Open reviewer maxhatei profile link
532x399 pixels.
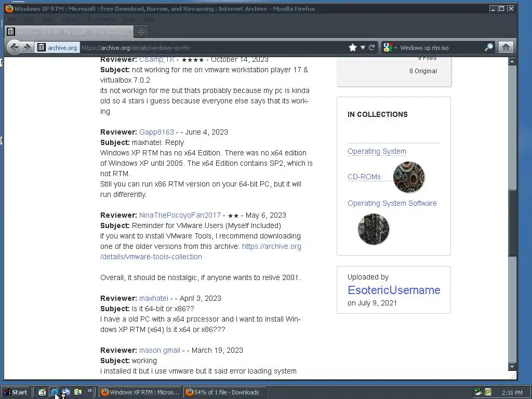coord(154,298)
